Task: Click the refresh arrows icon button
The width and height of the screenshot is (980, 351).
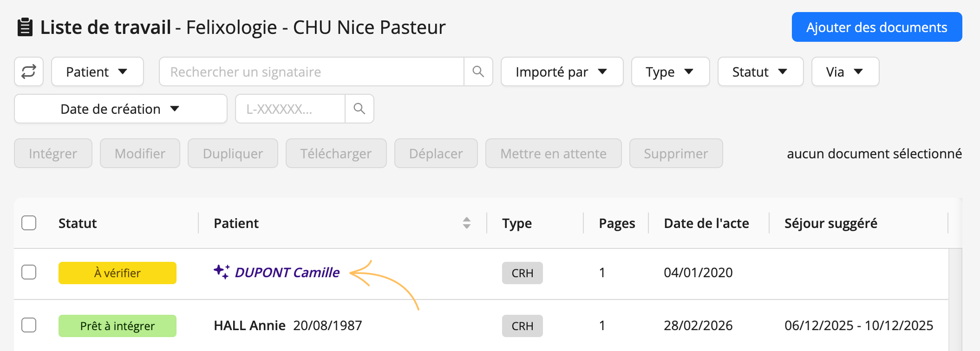Action: (x=29, y=71)
